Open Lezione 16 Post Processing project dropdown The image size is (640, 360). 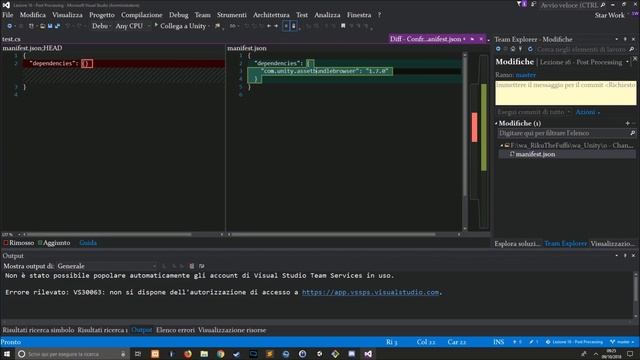click(627, 62)
